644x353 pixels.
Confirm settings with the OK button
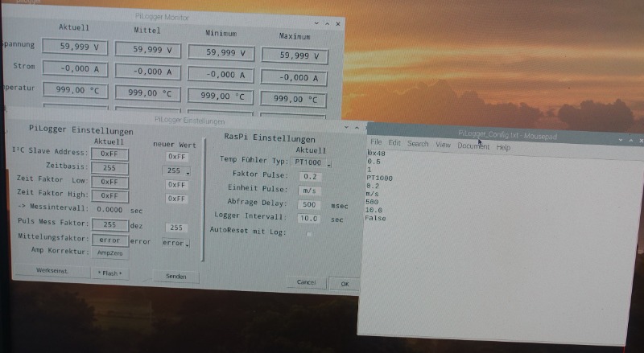(x=344, y=284)
